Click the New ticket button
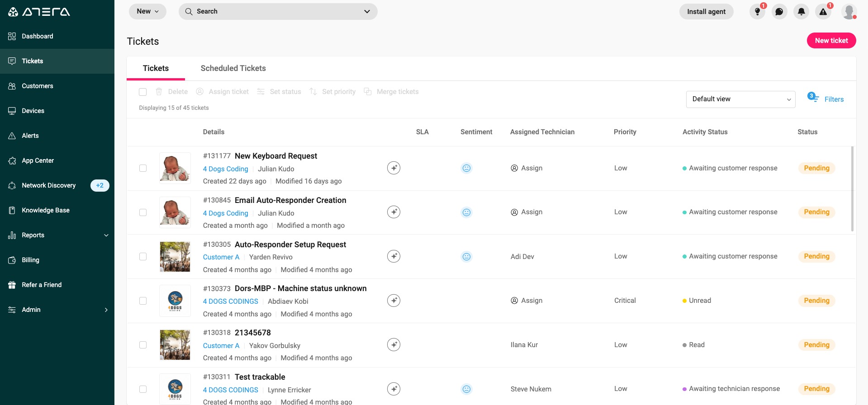This screenshot has height=405, width=868. coord(831,40)
